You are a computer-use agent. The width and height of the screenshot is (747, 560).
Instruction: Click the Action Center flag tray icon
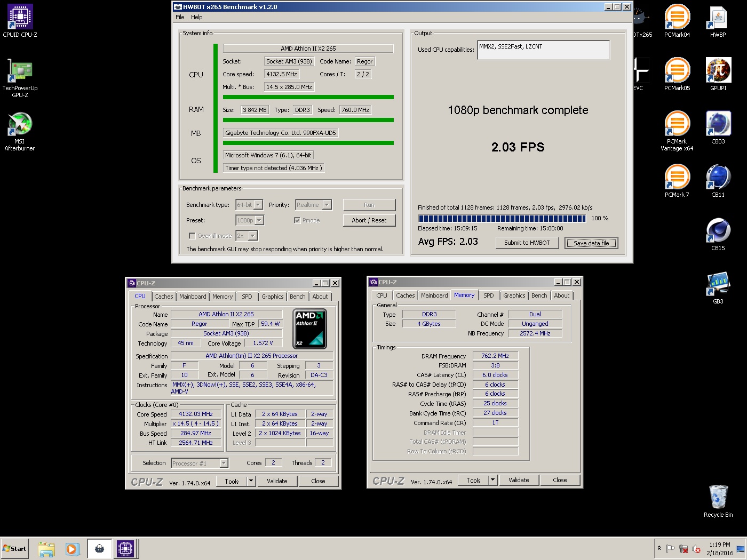pos(671,549)
